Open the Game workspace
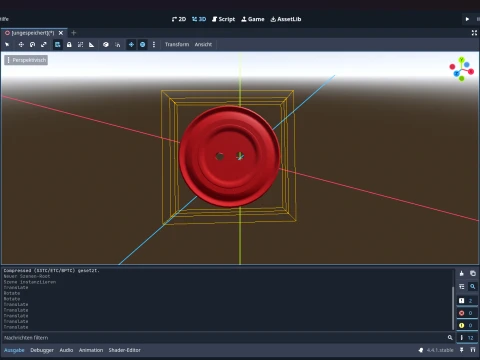480x360 pixels. click(253, 19)
